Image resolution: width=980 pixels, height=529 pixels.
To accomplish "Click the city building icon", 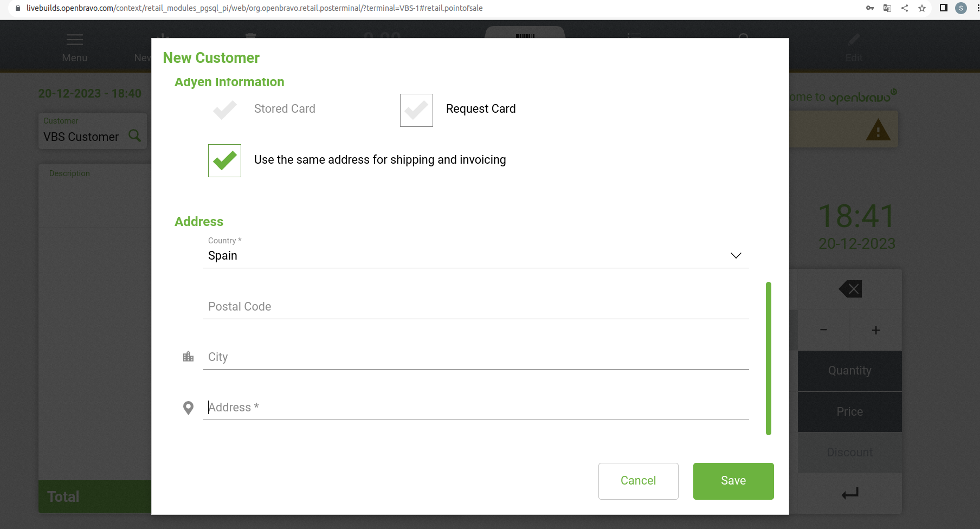I will click(188, 357).
